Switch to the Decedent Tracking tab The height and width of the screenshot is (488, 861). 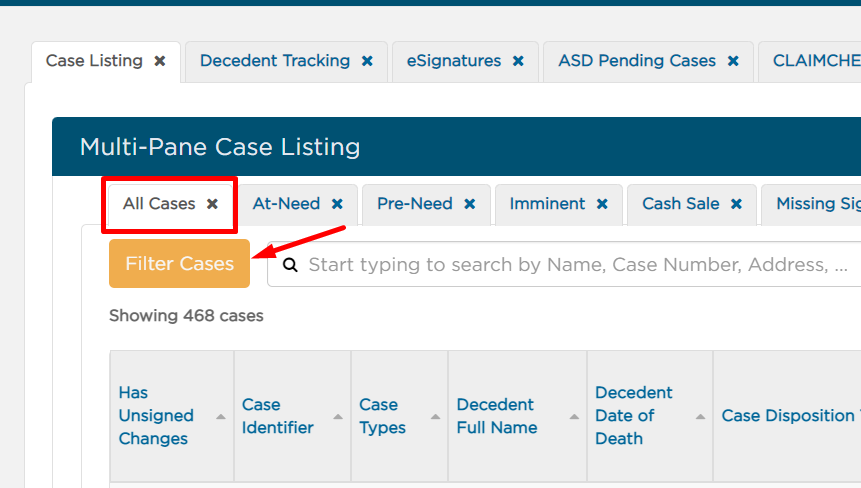point(275,61)
